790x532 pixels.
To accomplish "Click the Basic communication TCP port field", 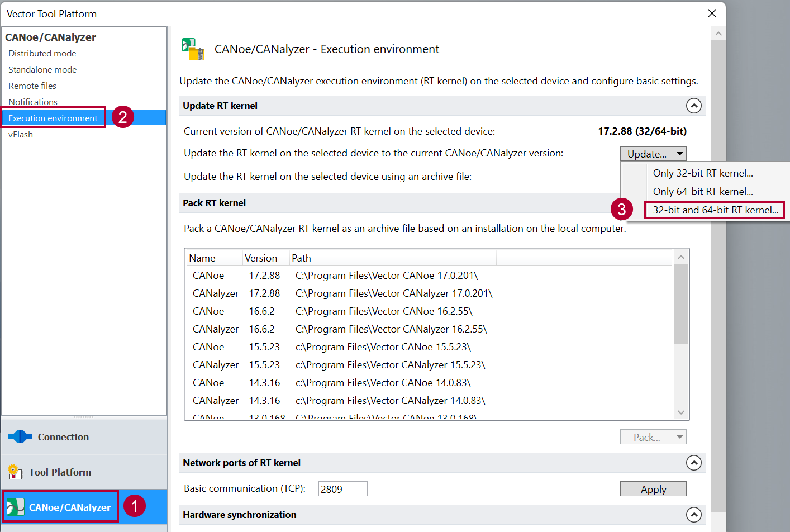I will click(x=342, y=489).
